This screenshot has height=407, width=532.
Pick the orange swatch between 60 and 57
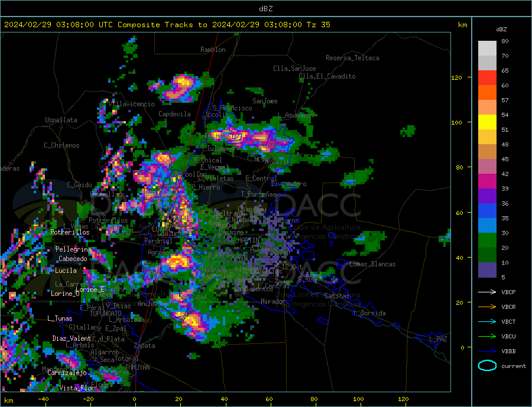point(487,93)
